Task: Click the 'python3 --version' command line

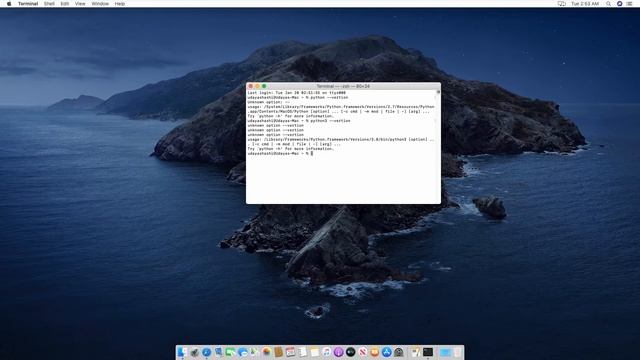Action: click(299, 121)
